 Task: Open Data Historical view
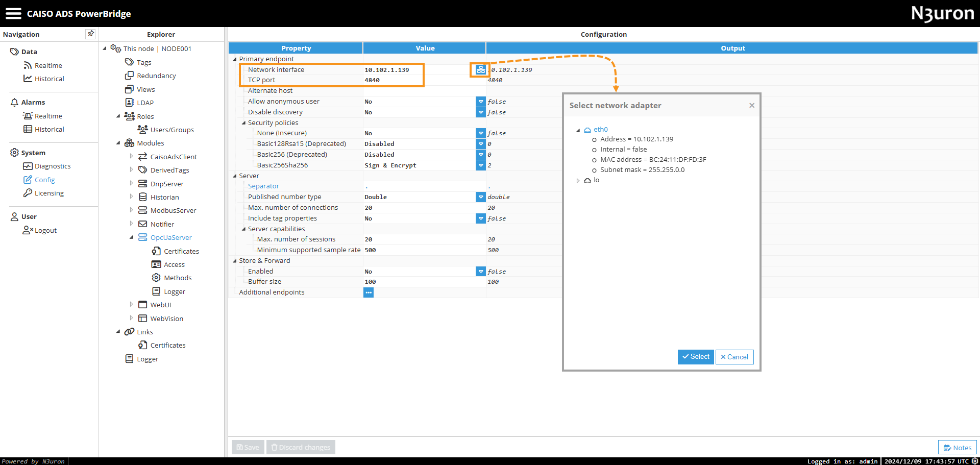pos(49,79)
